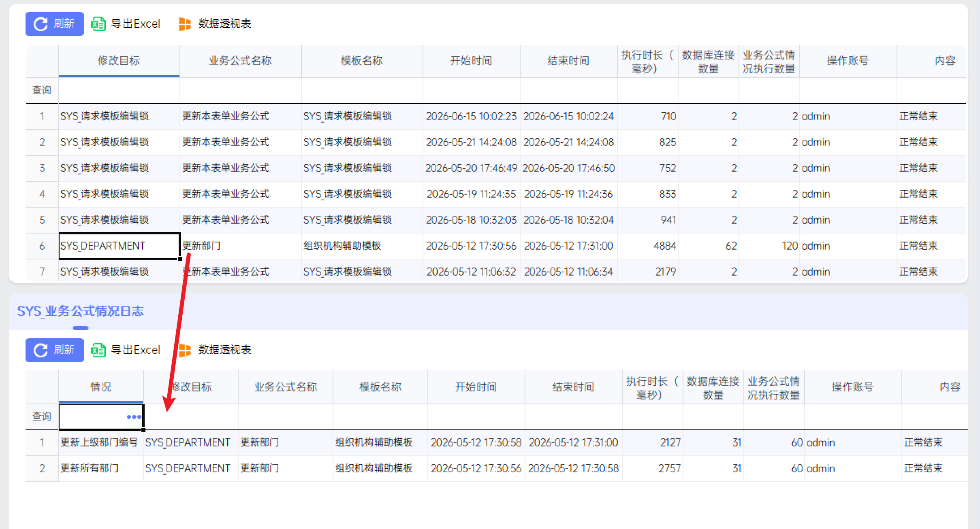This screenshot has width=980, height=529.
Task: Open 数据透视表 for the upper table
Action: [x=215, y=24]
